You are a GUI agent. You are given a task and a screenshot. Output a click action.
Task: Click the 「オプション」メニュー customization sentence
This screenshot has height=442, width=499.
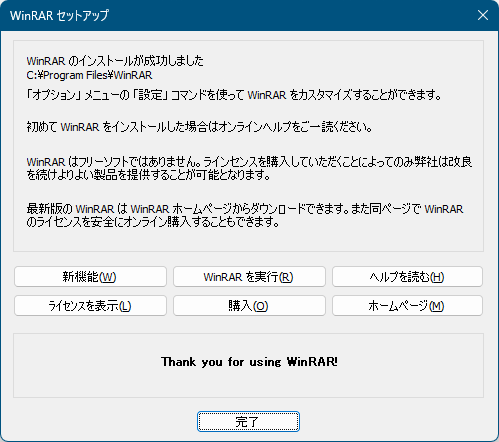tap(234, 95)
